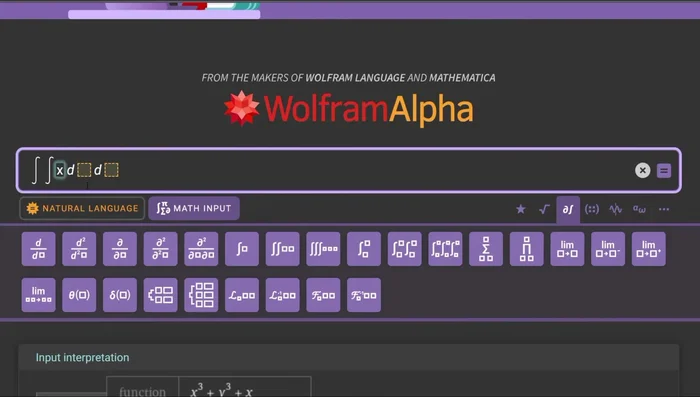This screenshot has width=700, height=397.
Task: Insert the second partial derivative ∂²/∂²□ template
Action: (160, 249)
